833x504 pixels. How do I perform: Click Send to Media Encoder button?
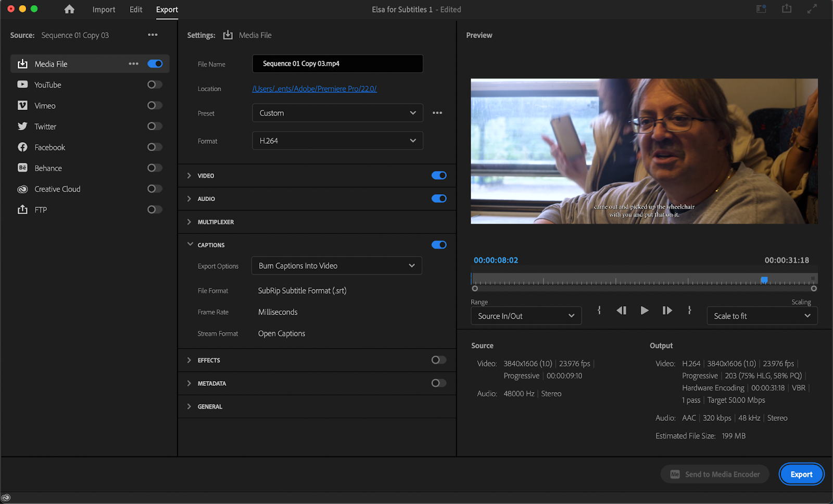(x=715, y=474)
